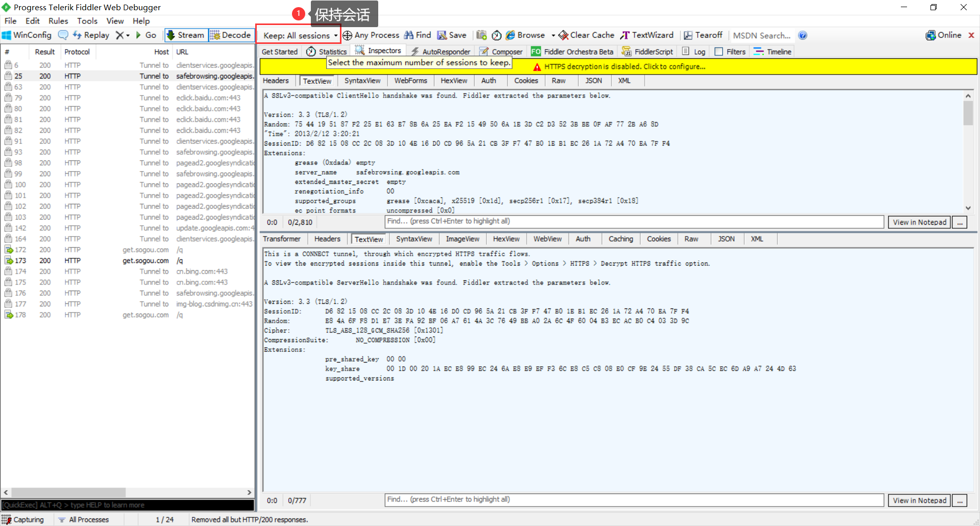
Task: Click the timer stopwatch icon
Action: [x=497, y=35]
